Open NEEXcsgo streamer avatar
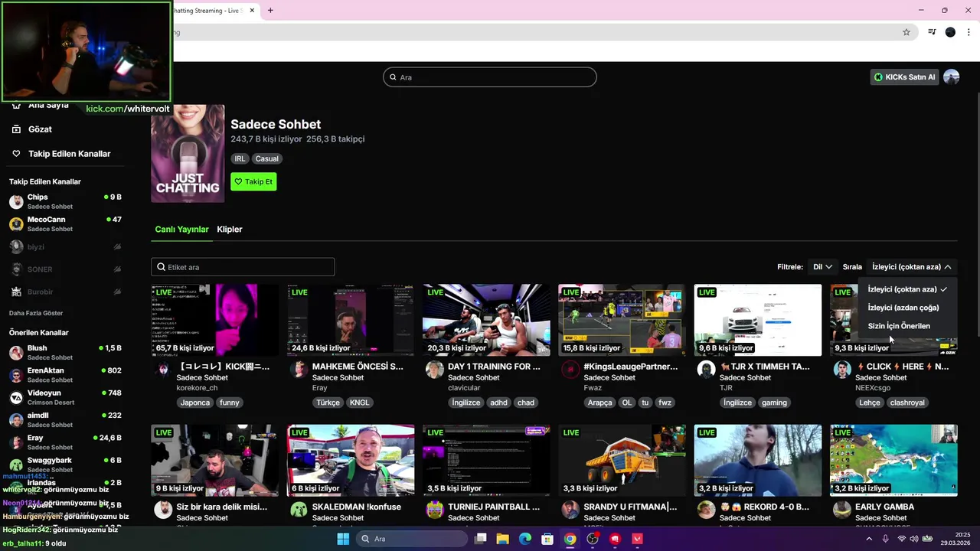 [842, 370]
